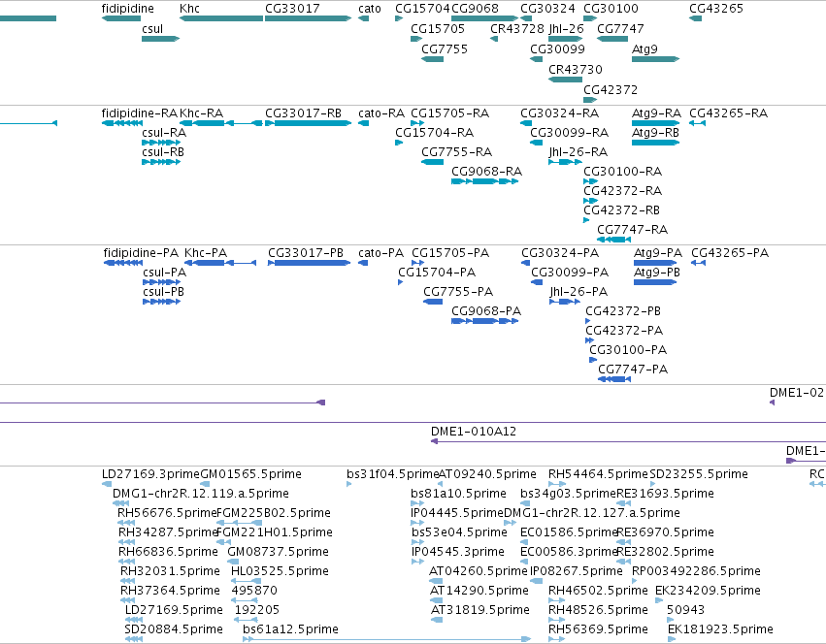This screenshot has height=644, width=826.
Task: Select the CG7755 gene label
Action: pyautogui.click(x=445, y=48)
